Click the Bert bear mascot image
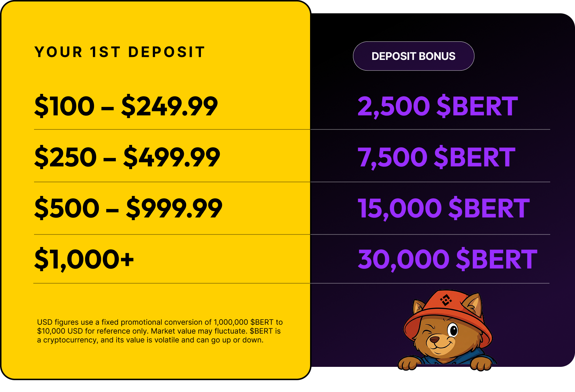The height and width of the screenshot is (392, 575). pos(447,330)
